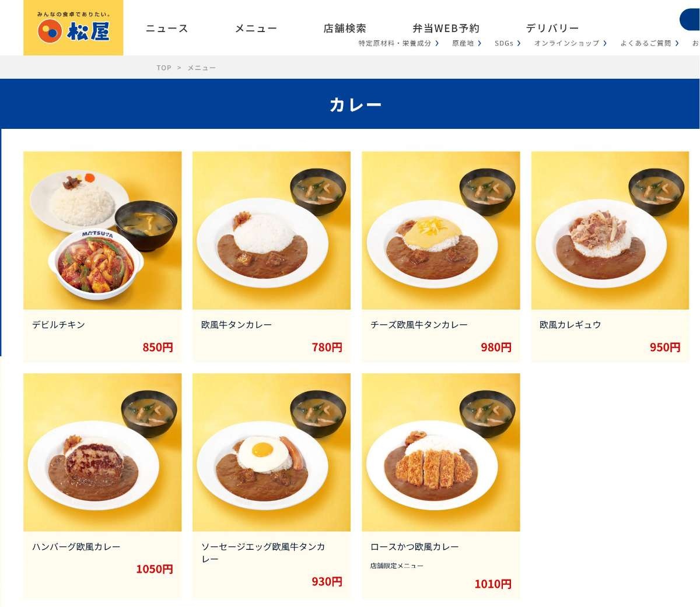Open the ハンバーグ欧風カレー photo
Screen dimensions: 700x607
click(x=103, y=452)
